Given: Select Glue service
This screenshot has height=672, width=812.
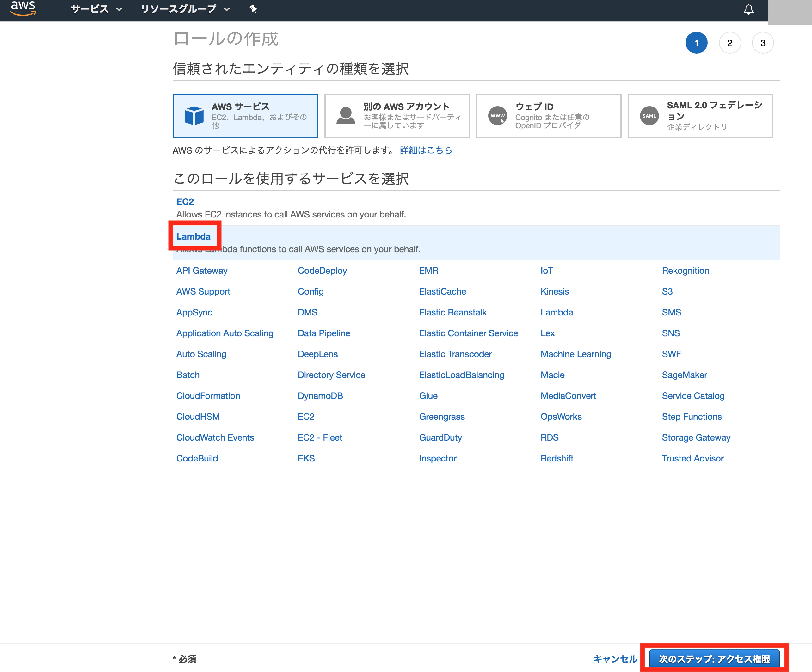Looking at the screenshot, I should click(x=428, y=396).
